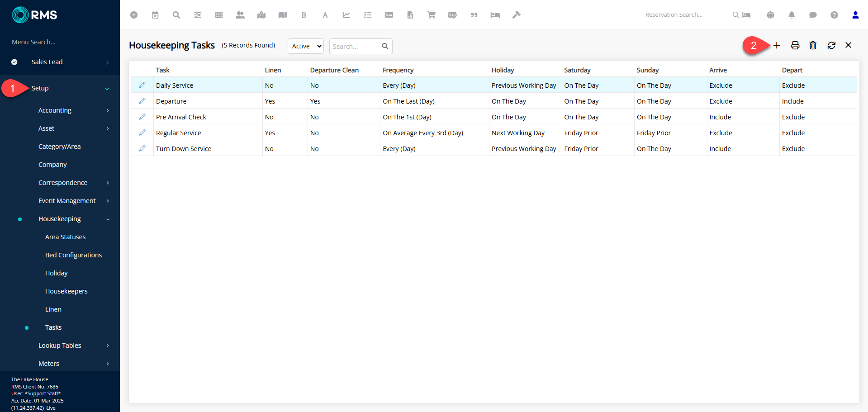Click the folded map icon in toolbar
The height and width of the screenshot is (412, 868).
283,15
